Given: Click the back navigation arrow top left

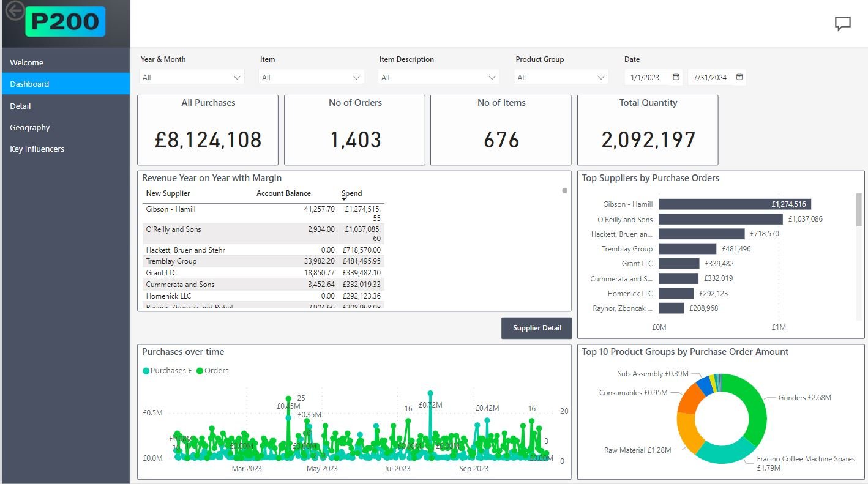Looking at the screenshot, I should 14,10.
